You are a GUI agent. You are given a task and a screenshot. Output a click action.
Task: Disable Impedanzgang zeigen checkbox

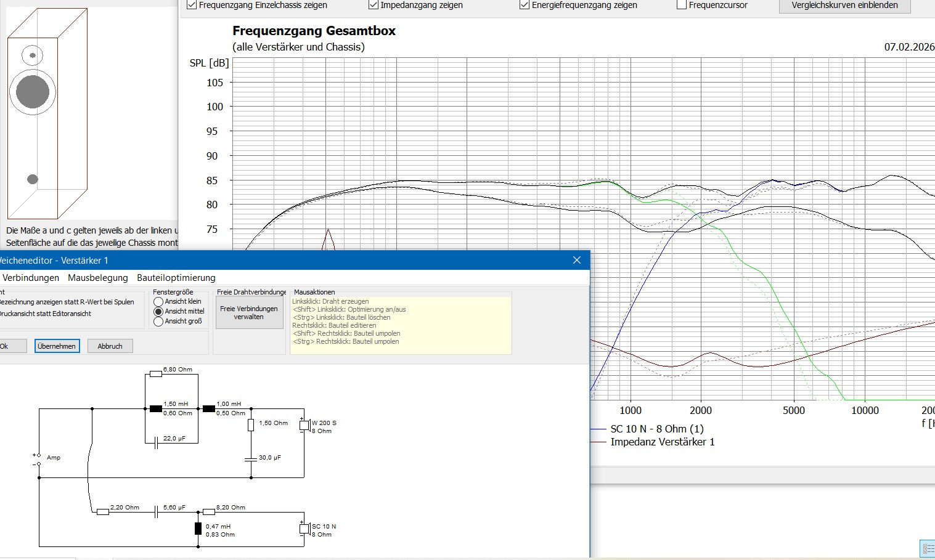click(374, 5)
